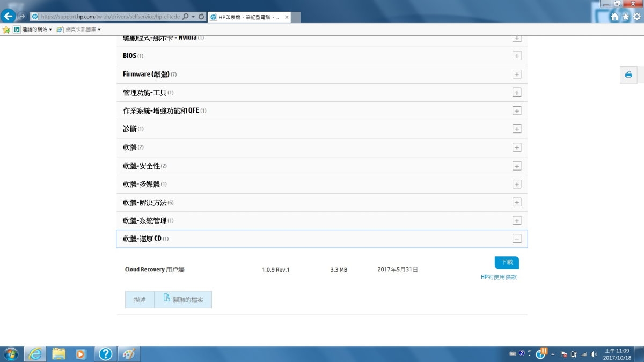Click the search magnifier in the address bar
The height and width of the screenshot is (362, 644).
tap(186, 17)
